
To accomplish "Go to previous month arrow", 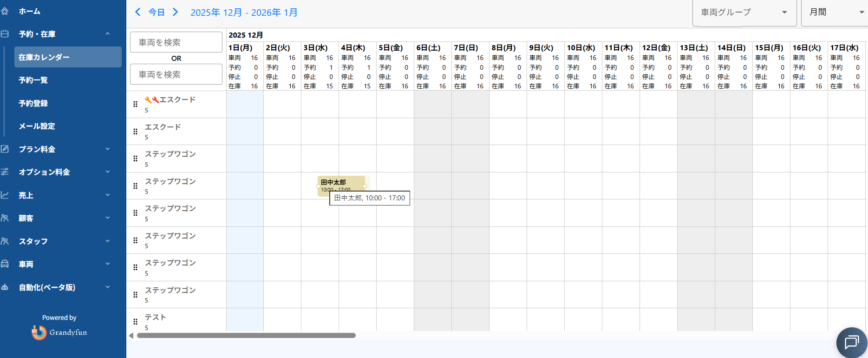I will tap(137, 12).
